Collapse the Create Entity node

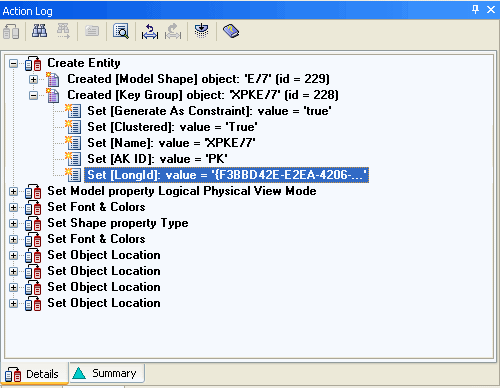pos(13,63)
